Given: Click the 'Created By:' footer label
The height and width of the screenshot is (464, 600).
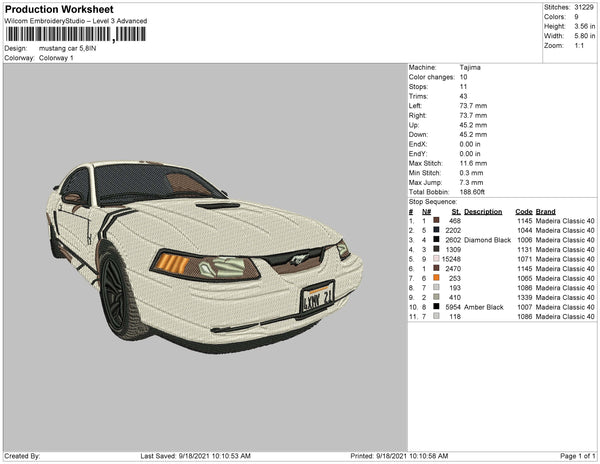Looking at the screenshot, I should point(22,456).
